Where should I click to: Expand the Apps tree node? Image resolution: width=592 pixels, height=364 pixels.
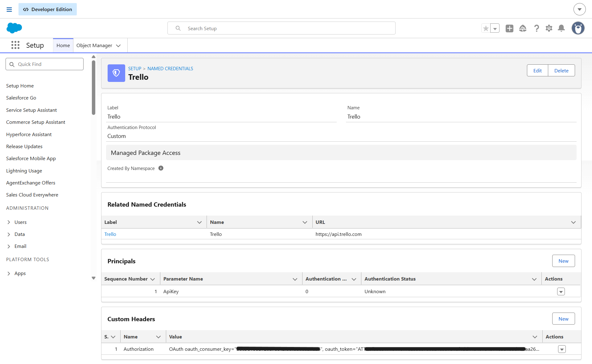(9, 273)
